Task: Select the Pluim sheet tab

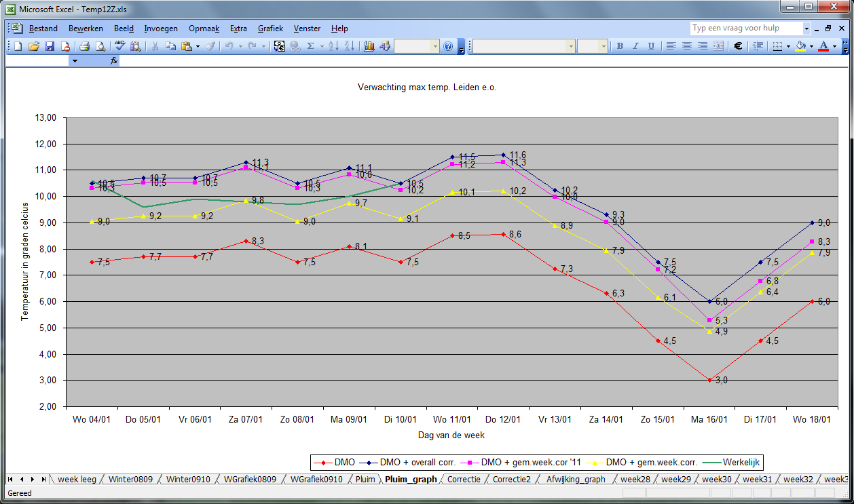Action: pos(365,479)
